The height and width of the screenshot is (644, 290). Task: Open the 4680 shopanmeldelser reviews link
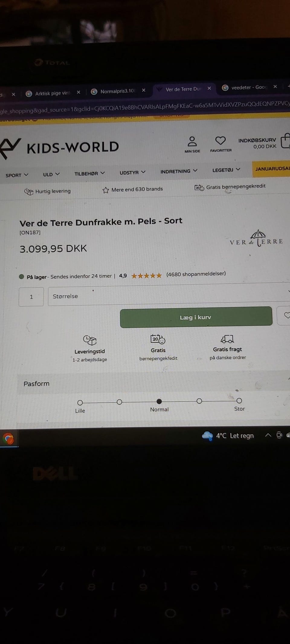196,274
